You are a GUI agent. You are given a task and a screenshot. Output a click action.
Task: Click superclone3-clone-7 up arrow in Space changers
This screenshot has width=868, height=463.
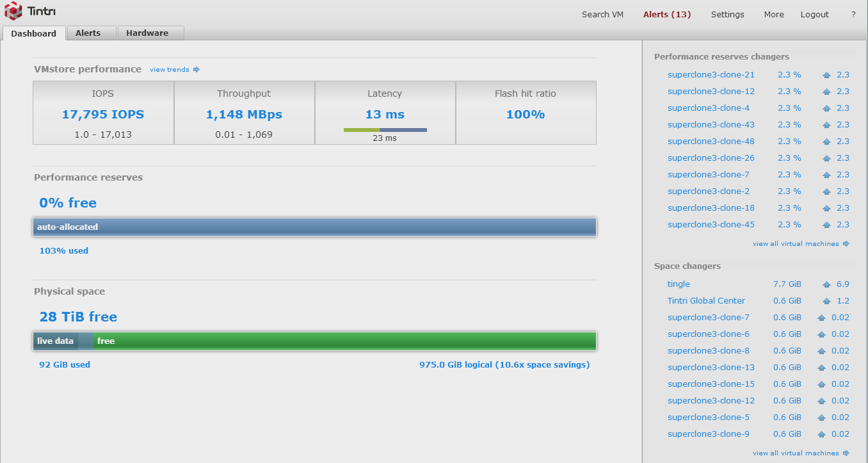(821, 318)
